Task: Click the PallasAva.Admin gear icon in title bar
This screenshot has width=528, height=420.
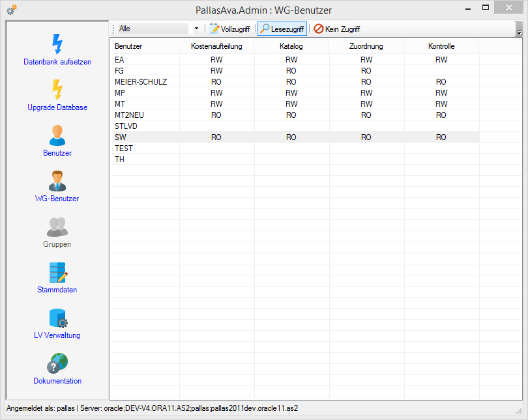Action: [12, 10]
